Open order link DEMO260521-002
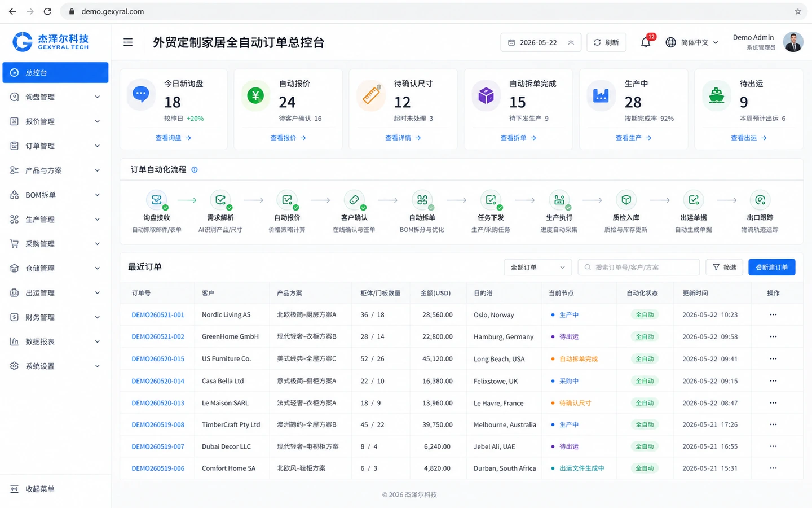Viewport: 812px width, 508px height. pyautogui.click(x=158, y=336)
